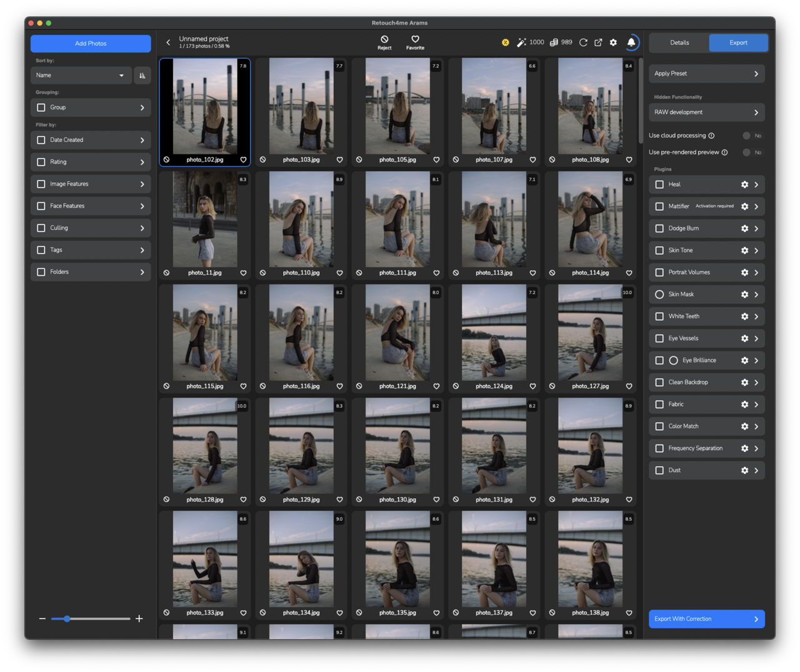Viewport: 800px width, 672px height.
Task: Click the back arrow beside Unnamed project
Action: click(168, 43)
